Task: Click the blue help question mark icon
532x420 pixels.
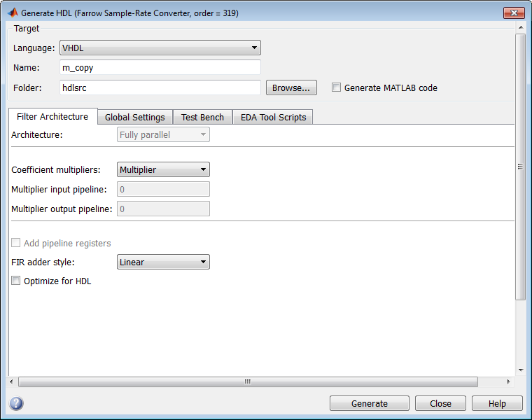Action: coord(16,403)
